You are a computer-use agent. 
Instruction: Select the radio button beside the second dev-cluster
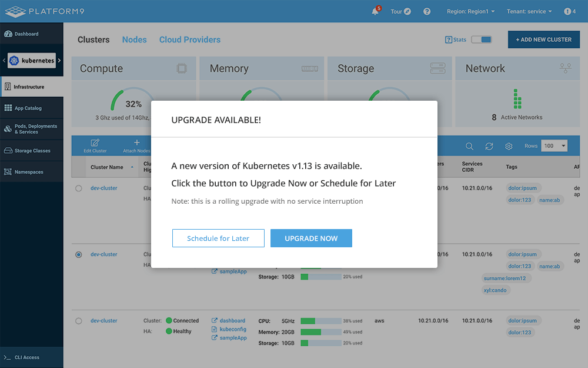(78, 254)
